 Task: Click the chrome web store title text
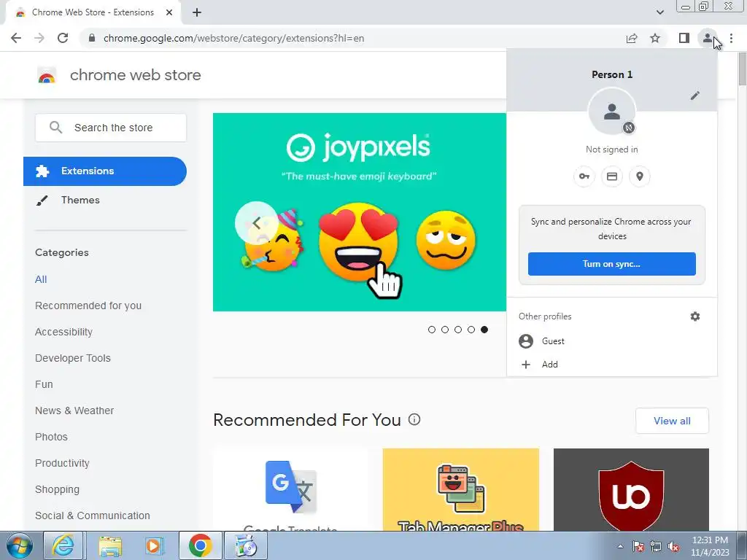click(x=135, y=75)
